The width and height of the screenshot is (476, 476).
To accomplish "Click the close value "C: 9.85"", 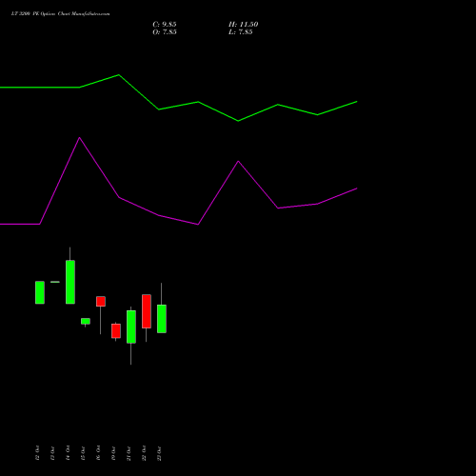I will [x=165, y=25].
